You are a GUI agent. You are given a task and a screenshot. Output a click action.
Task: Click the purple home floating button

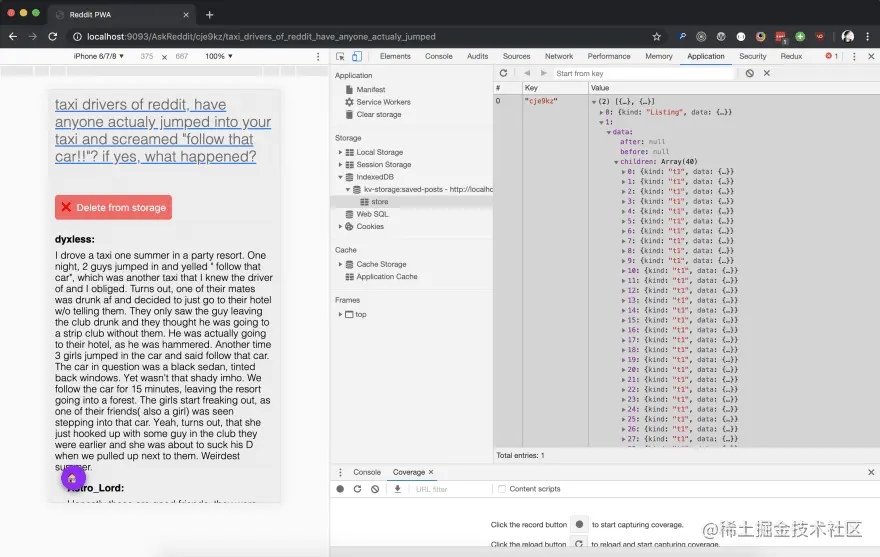click(73, 478)
